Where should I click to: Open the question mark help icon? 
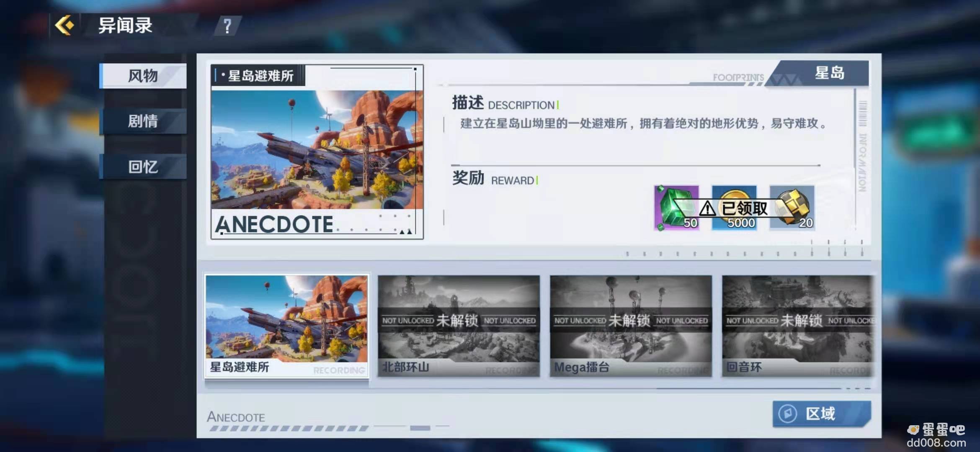[227, 26]
